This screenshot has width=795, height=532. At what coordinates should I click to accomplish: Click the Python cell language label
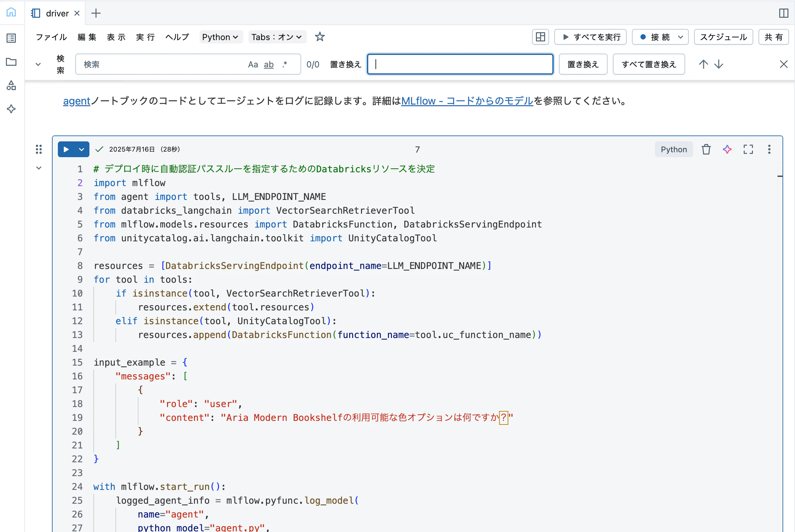point(674,149)
